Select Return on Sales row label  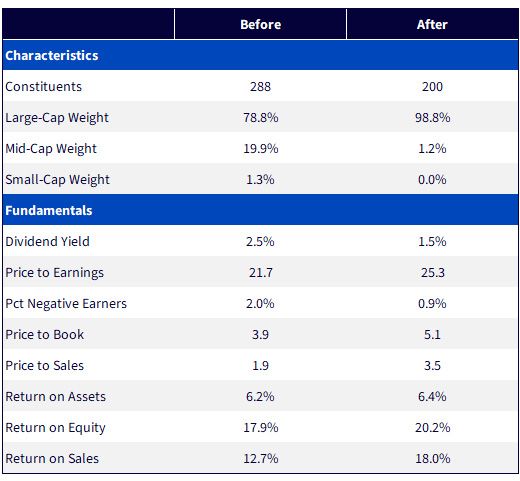tap(52, 458)
